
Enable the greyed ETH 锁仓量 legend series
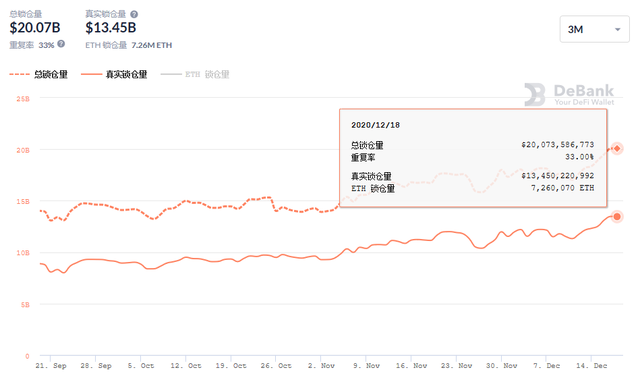point(195,74)
